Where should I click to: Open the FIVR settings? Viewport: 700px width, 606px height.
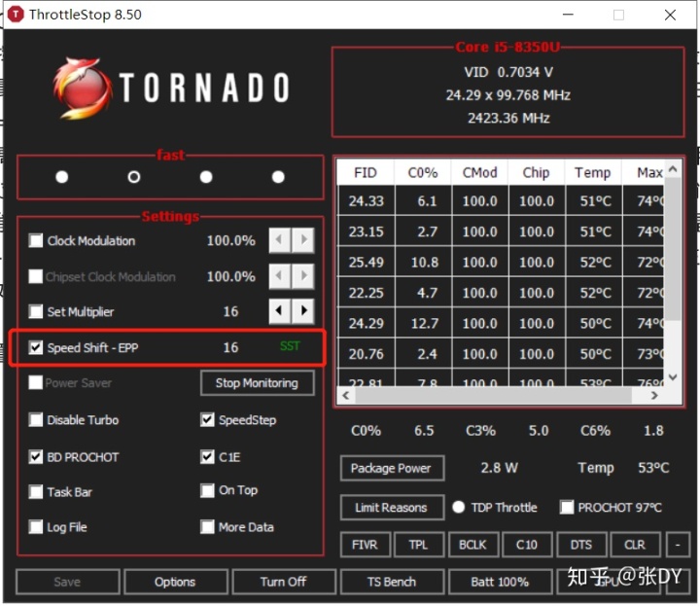[366, 545]
